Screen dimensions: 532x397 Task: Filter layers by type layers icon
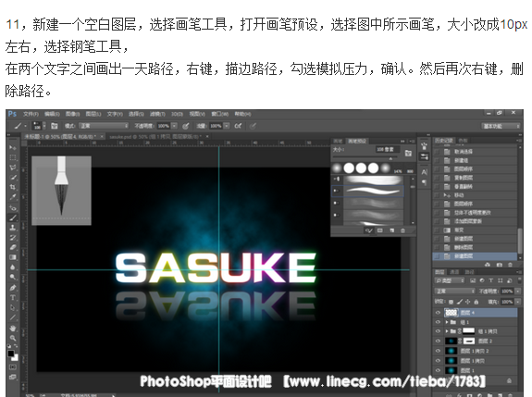pyautogui.click(x=491, y=280)
